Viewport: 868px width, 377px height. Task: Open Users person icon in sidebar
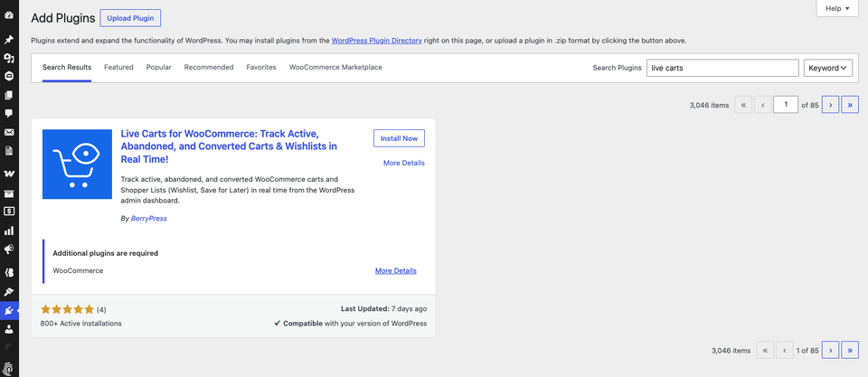(x=9, y=329)
